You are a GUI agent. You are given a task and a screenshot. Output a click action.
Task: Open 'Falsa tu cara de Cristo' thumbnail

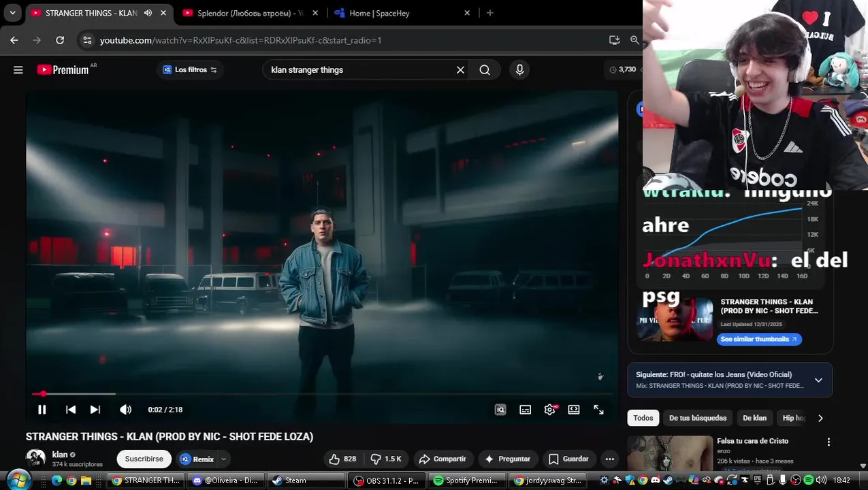click(670, 453)
